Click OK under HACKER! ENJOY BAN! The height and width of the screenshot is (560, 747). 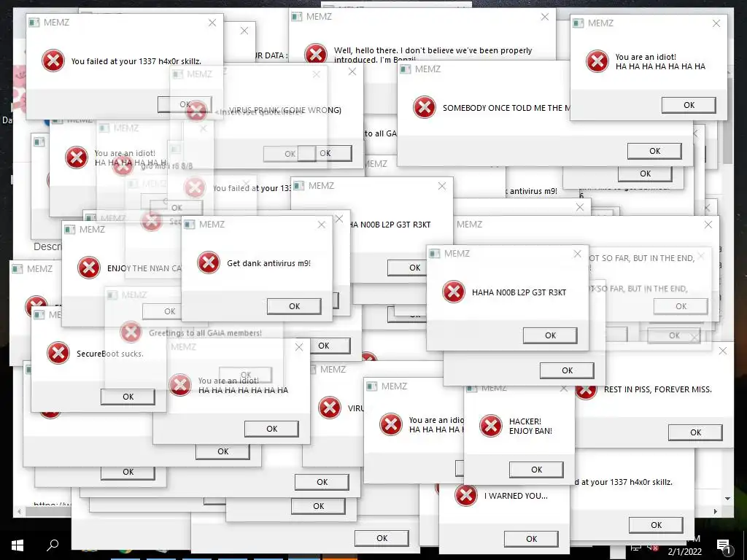(536, 470)
